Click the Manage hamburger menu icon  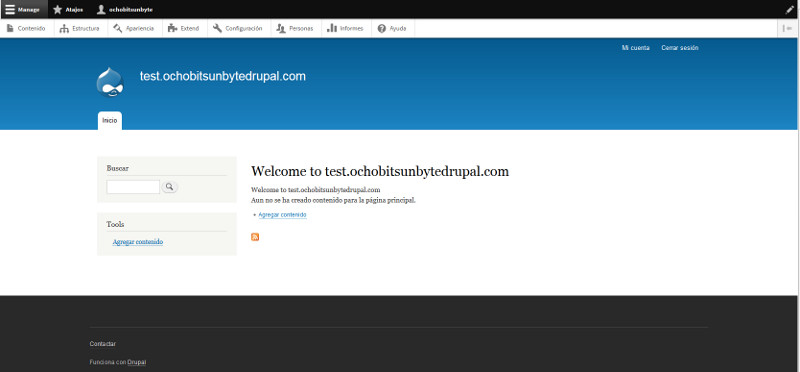pos(10,10)
